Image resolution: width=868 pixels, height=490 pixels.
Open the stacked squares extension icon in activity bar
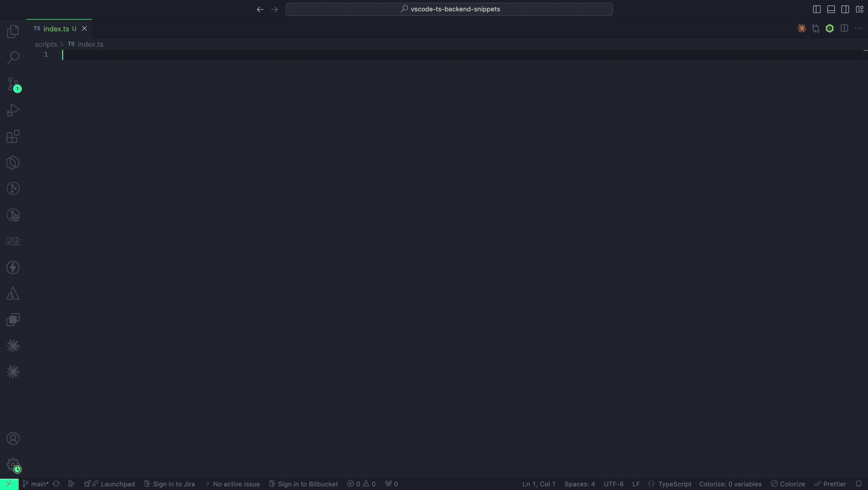tap(13, 320)
